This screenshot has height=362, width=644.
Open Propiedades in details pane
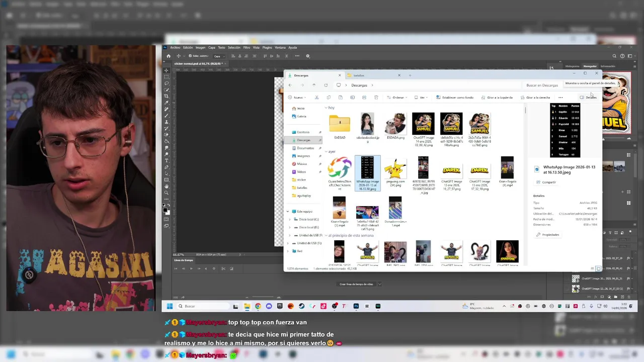point(548,235)
